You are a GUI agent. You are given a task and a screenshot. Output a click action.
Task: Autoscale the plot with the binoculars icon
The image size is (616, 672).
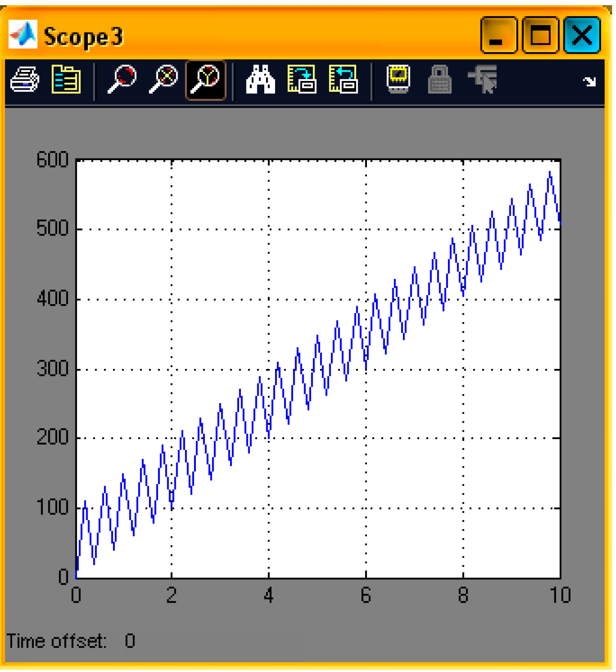click(260, 80)
